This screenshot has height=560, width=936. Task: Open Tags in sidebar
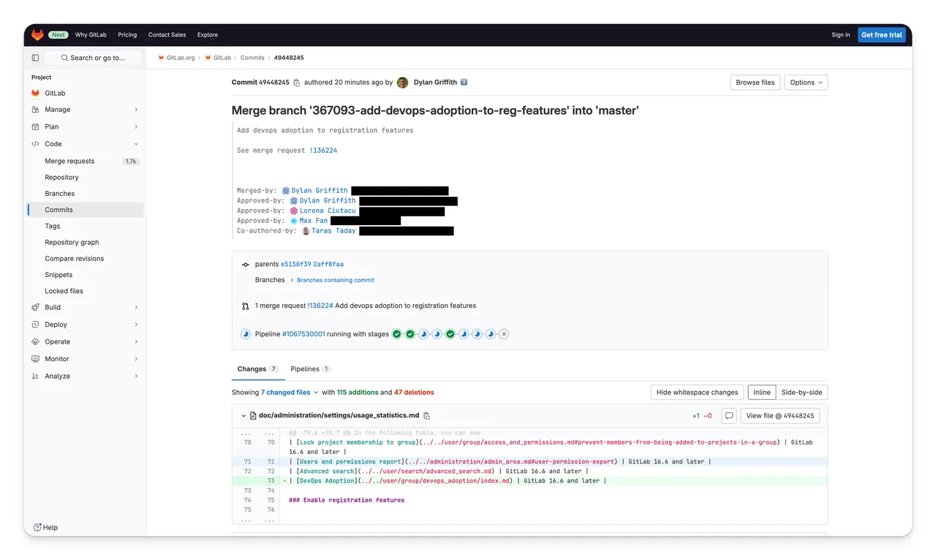pyautogui.click(x=85, y=226)
